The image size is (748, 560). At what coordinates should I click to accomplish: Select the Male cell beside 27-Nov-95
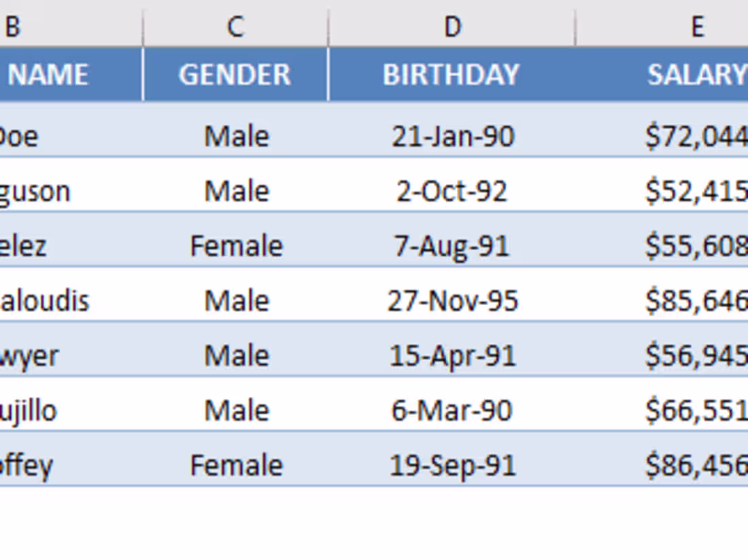pyautogui.click(x=237, y=301)
